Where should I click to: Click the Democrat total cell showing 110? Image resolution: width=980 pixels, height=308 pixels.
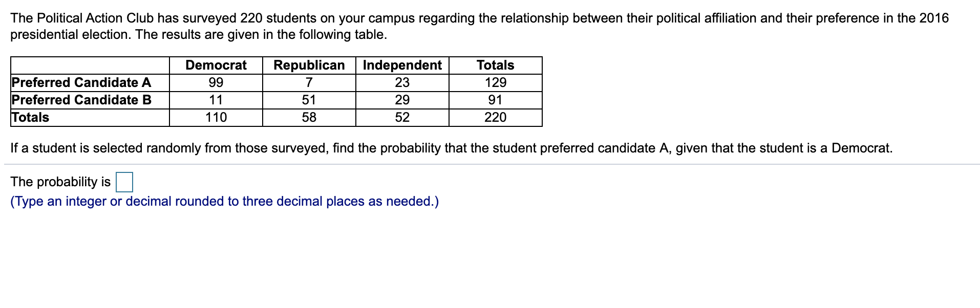click(x=216, y=118)
